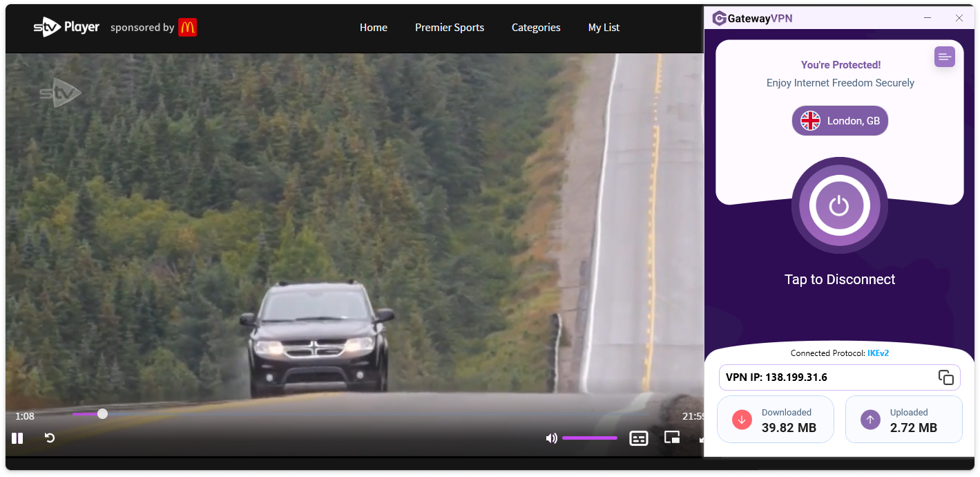This screenshot has height=477, width=980.
Task: Click the video progress bar handle
Action: click(102, 414)
